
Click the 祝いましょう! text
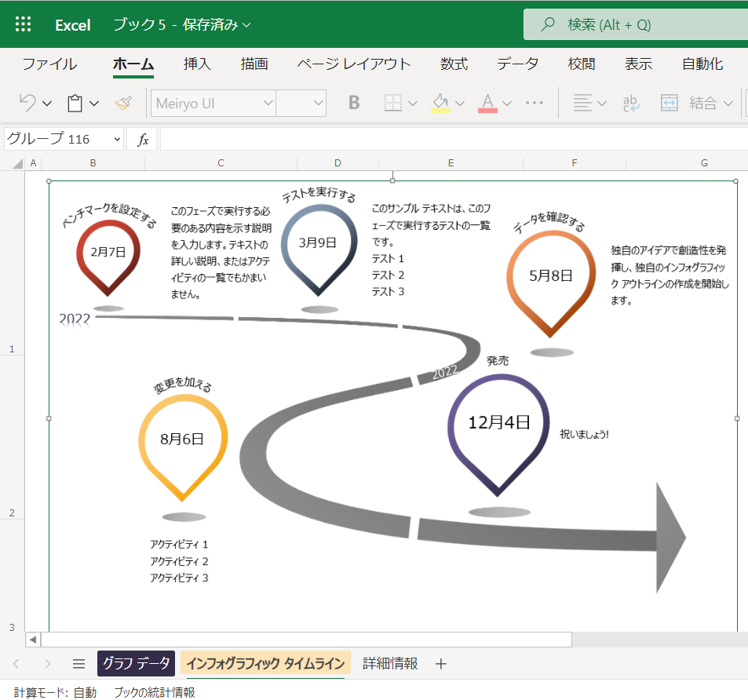coord(585,435)
